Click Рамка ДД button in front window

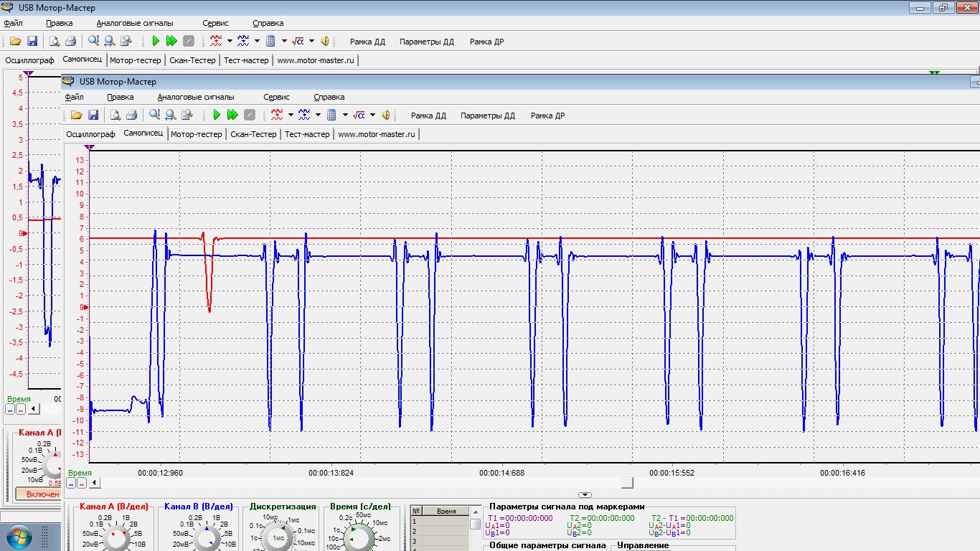click(x=428, y=116)
